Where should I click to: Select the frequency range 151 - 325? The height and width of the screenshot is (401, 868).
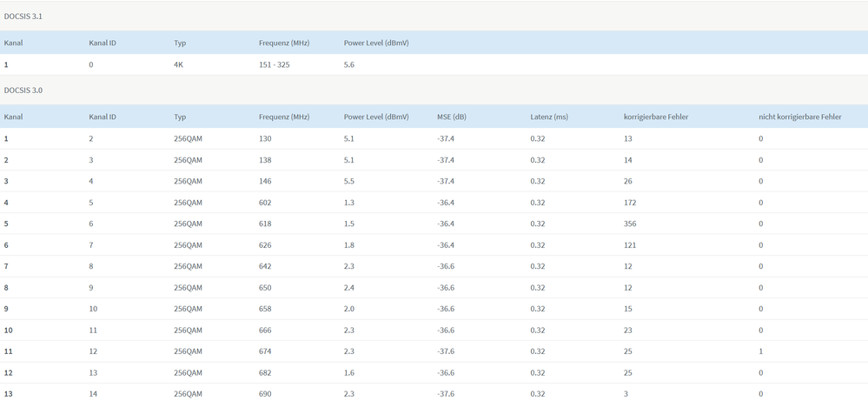[274, 64]
